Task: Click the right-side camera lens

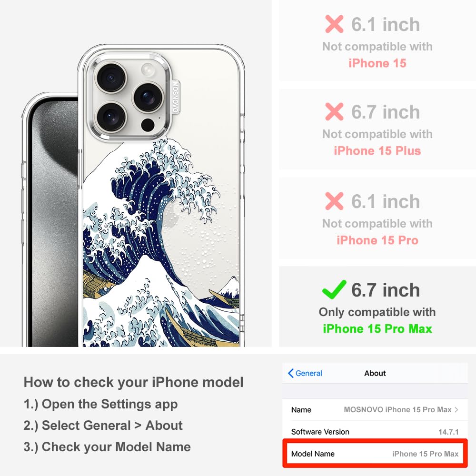Action: click(148, 97)
